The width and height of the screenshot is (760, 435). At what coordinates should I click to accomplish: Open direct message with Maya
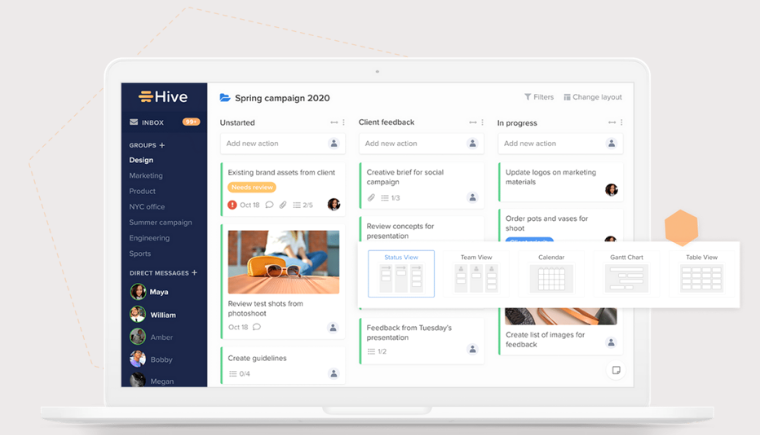point(149,291)
